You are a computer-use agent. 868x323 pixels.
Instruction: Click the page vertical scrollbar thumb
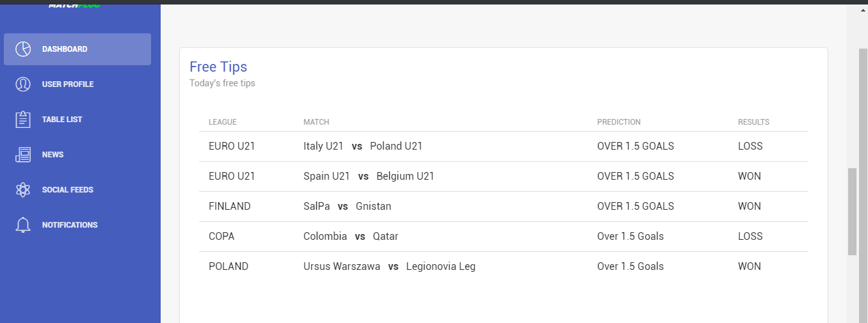click(x=852, y=212)
